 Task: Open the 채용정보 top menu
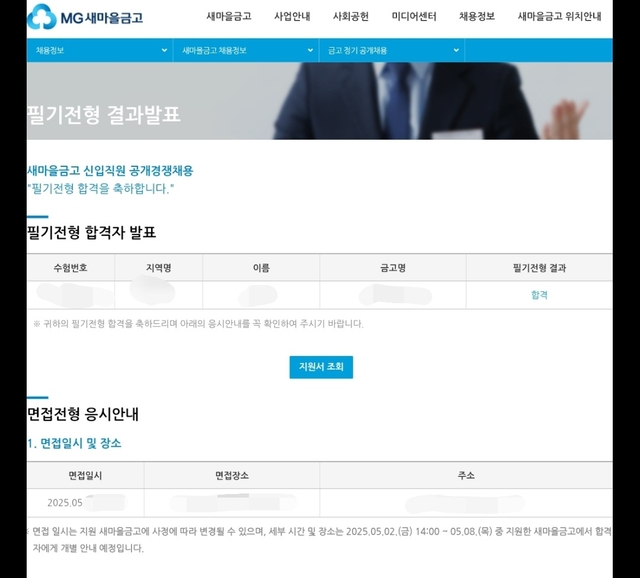point(477,16)
